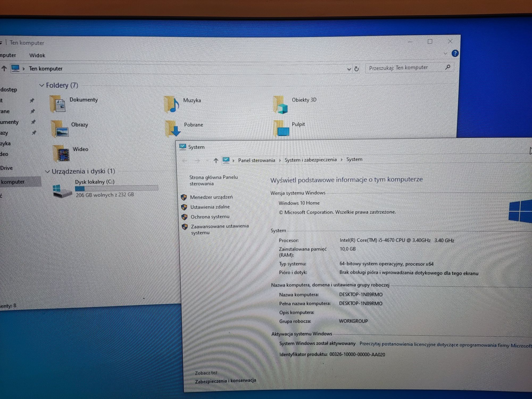Click the shield icon beside Ustawienia zdalne
Screen dimensions: 532x399
point(184,207)
